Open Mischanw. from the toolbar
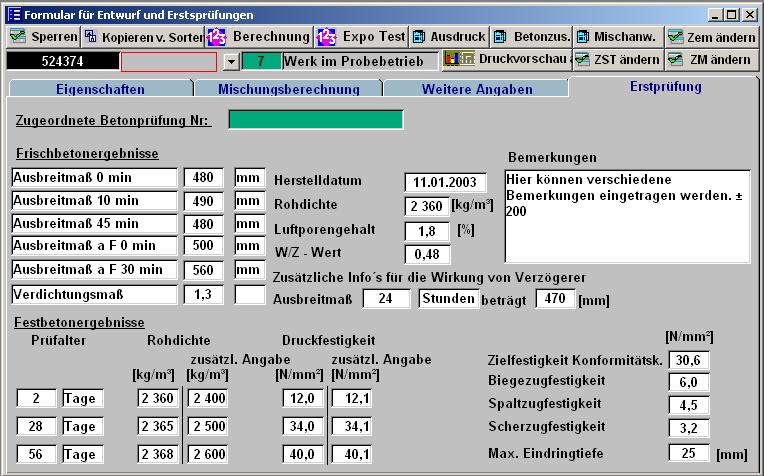This screenshot has height=476, width=764. coord(617,37)
